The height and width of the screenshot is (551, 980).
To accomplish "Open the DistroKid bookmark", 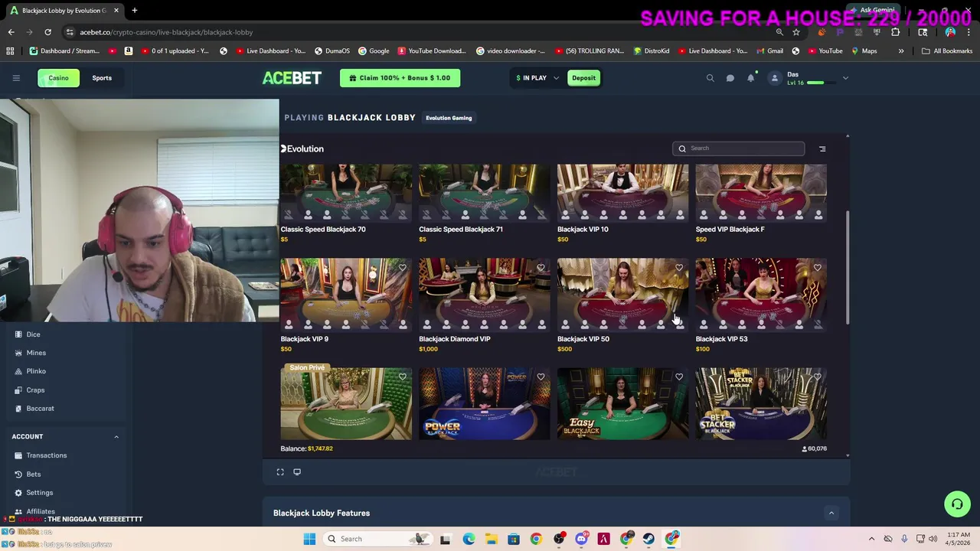I will (652, 51).
